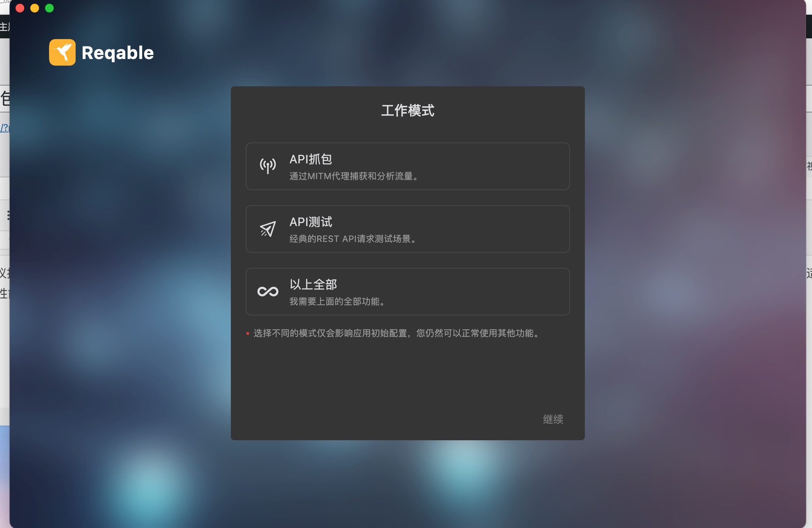Click the description 经典的REST API请求测试场景
This screenshot has width=812, height=528.
click(x=353, y=239)
